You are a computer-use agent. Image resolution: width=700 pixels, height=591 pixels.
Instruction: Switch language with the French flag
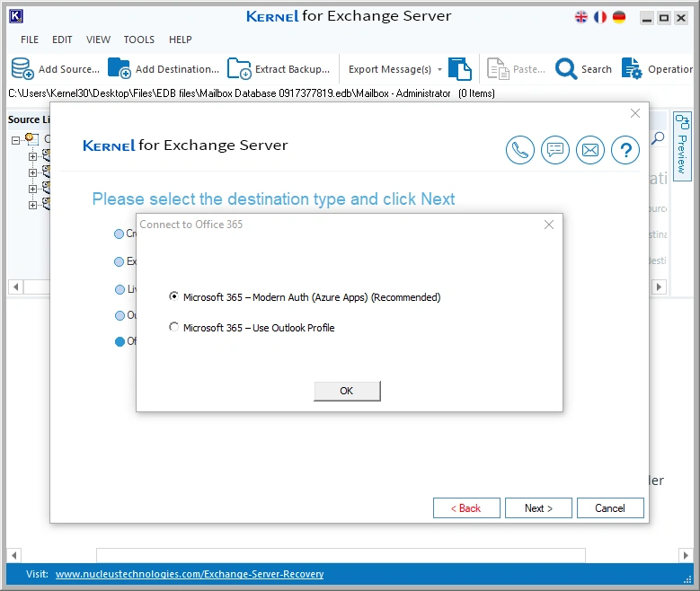[600, 17]
